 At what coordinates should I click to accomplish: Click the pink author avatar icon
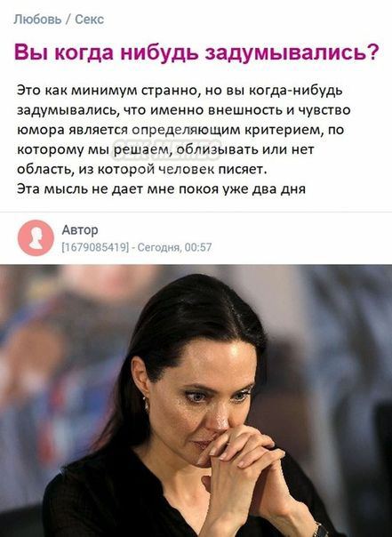click(x=36, y=237)
